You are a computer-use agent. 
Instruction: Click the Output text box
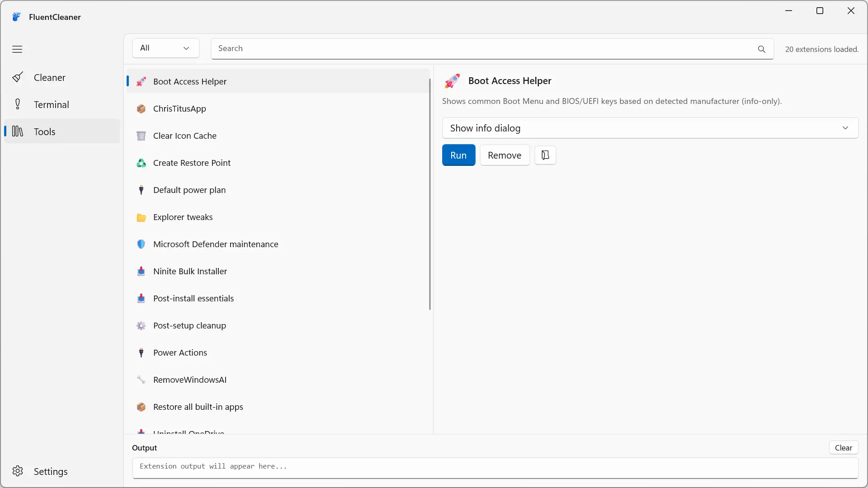click(x=495, y=468)
